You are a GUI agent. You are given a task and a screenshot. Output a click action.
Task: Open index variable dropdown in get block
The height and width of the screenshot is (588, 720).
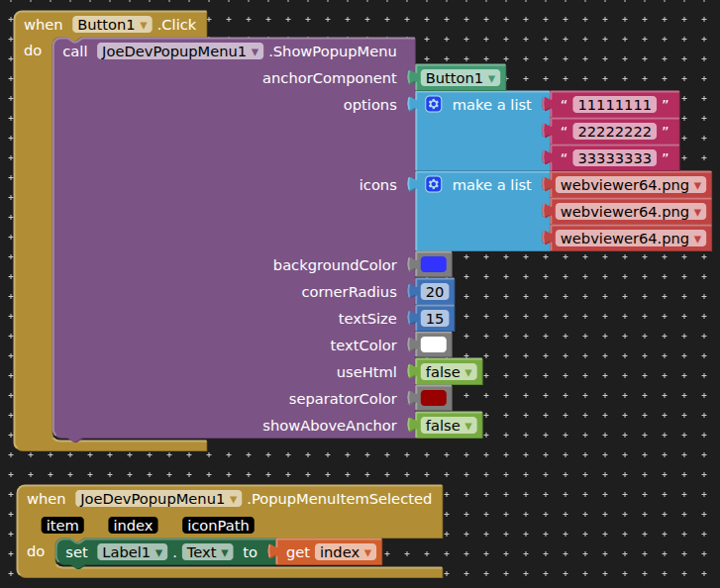pos(346,552)
